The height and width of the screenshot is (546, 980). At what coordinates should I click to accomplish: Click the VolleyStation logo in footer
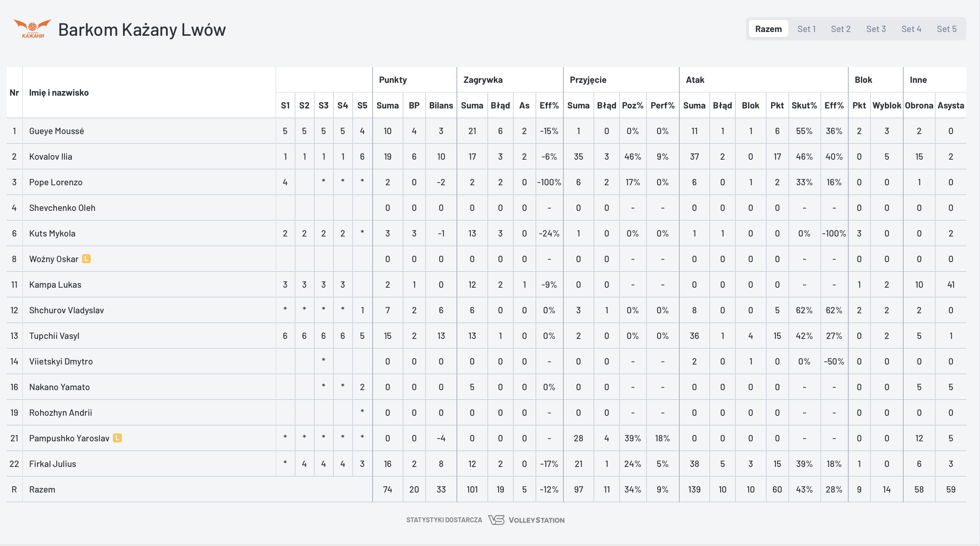click(526, 520)
